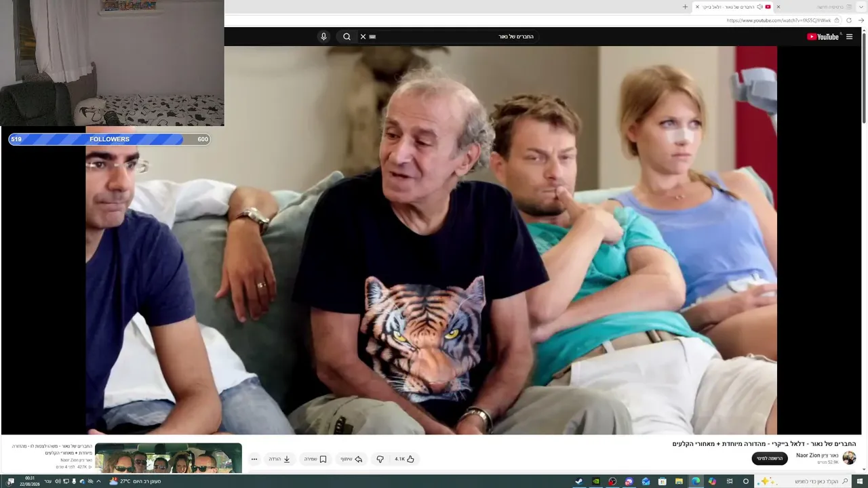Open the network icon in system tray
868x488 pixels.
tap(66, 481)
